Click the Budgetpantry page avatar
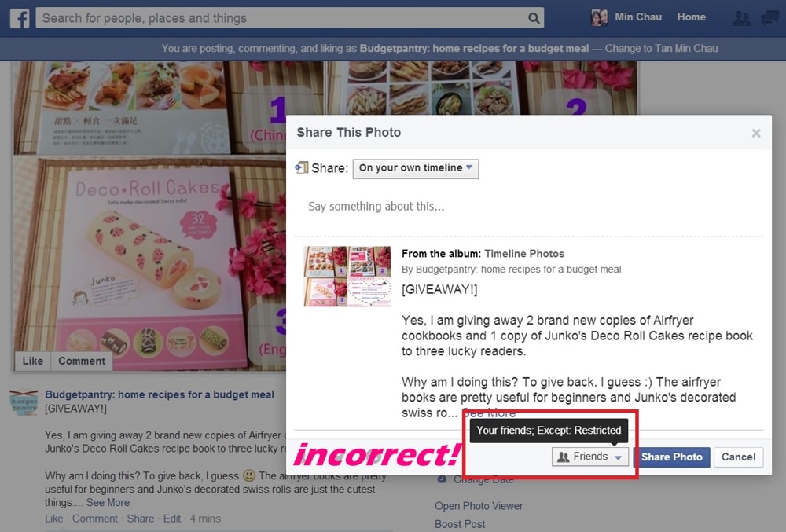Screen dimensions: 786x532 tap(24, 402)
